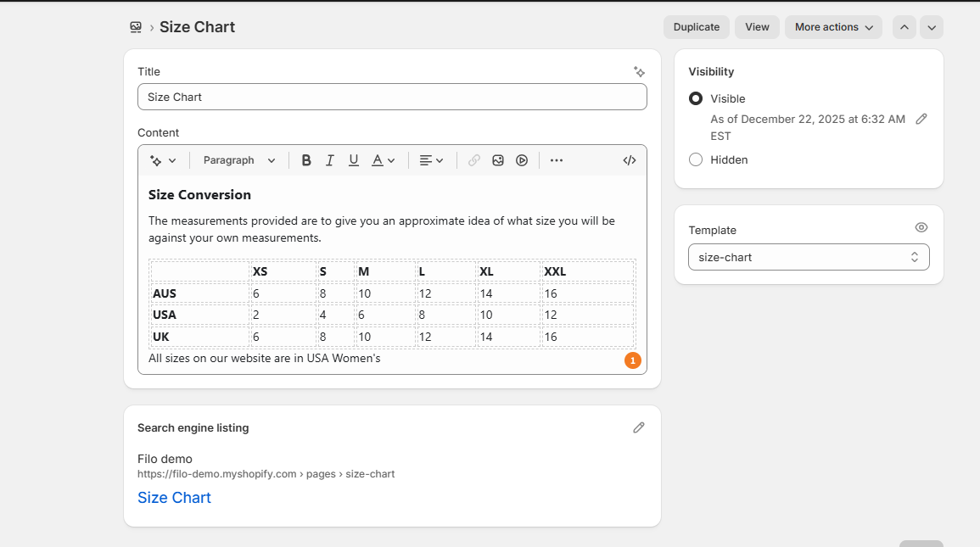The width and height of the screenshot is (980, 547).
Task: Click the View button
Action: (x=757, y=27)
